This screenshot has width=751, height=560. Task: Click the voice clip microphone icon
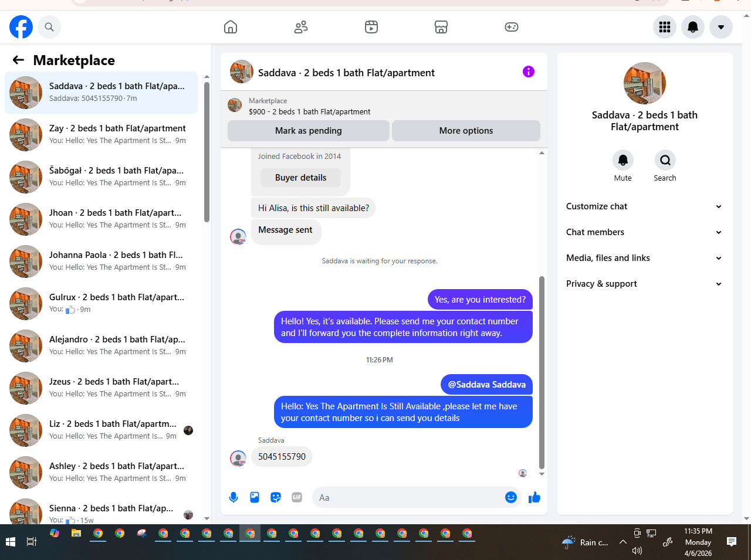click(234, 497)
